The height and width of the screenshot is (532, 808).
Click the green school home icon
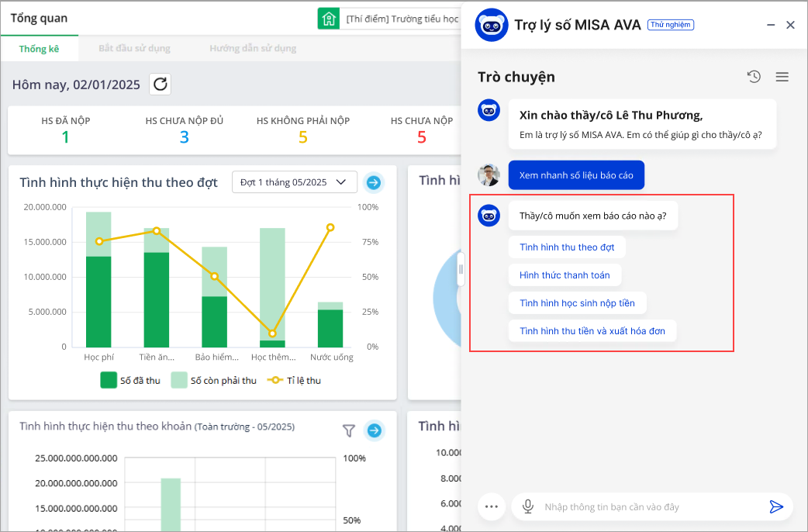[x=329, y=19]
